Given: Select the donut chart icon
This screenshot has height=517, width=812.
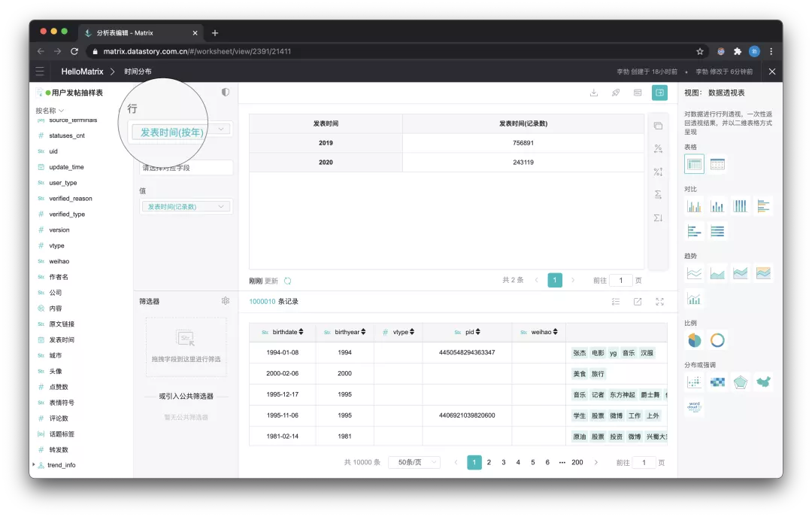Looking at the screenshot, I should pos(717,340).
